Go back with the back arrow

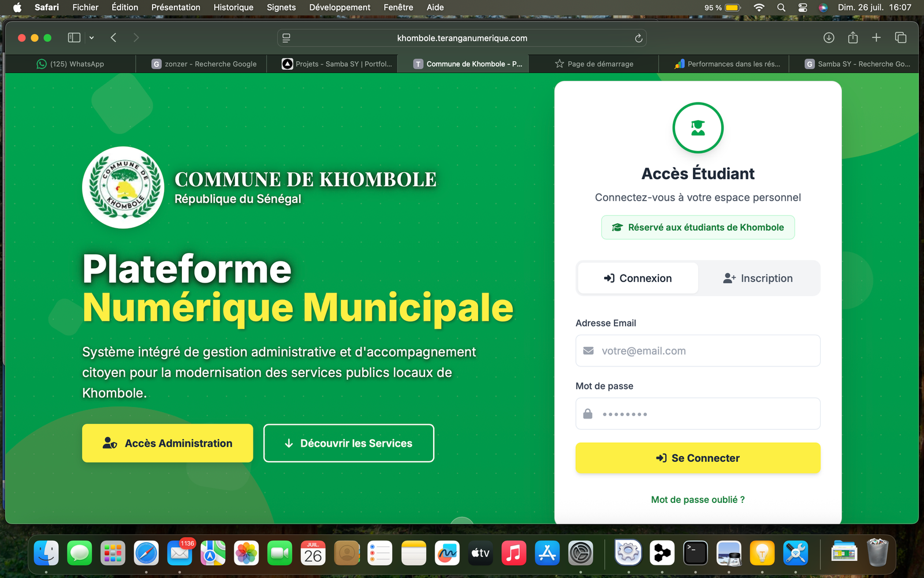[113, 38]
